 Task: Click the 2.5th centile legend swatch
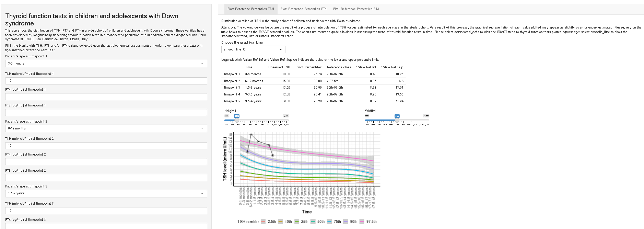(x=263, y=221)
